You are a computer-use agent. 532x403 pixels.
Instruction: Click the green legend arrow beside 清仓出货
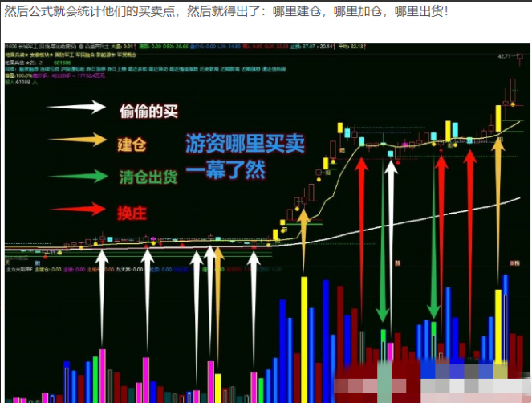pos(76,176)
